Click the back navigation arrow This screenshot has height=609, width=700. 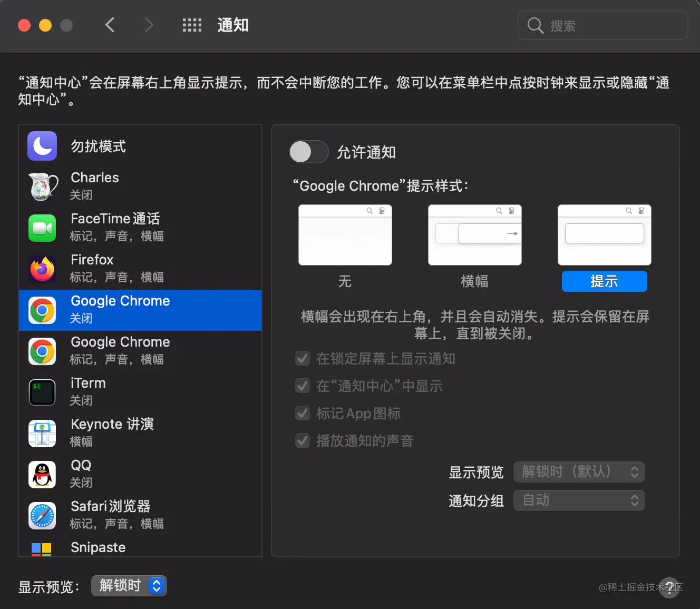[110, 25]
